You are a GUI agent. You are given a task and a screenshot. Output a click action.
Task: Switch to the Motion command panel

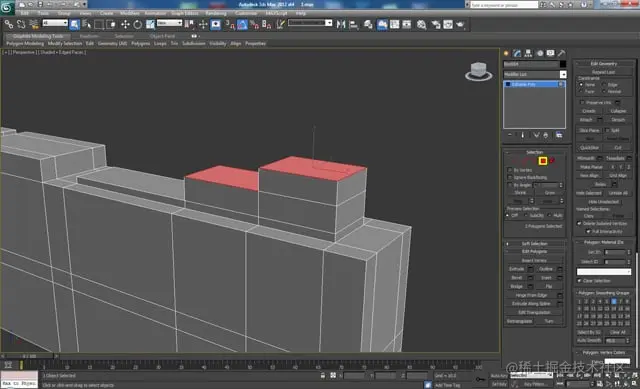(x=540, y=53)
